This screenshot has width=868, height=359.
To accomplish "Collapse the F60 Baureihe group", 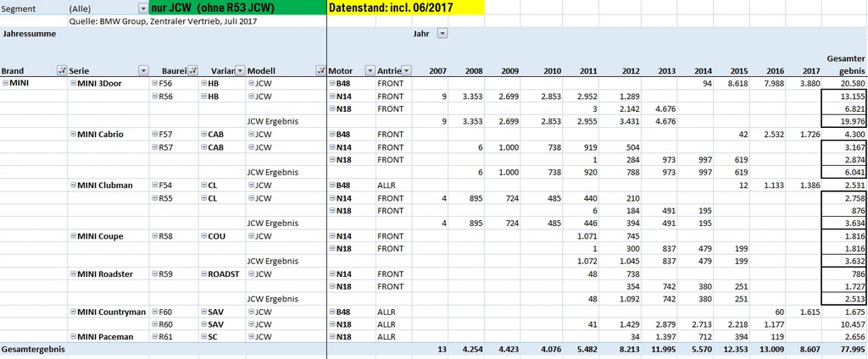I will point(154,312).
